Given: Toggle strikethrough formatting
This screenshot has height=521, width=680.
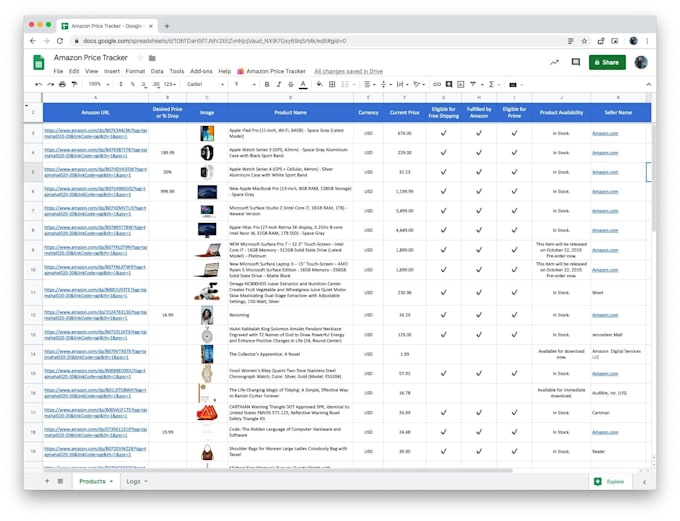Looking at the screenshot, I should click(291, 84).
